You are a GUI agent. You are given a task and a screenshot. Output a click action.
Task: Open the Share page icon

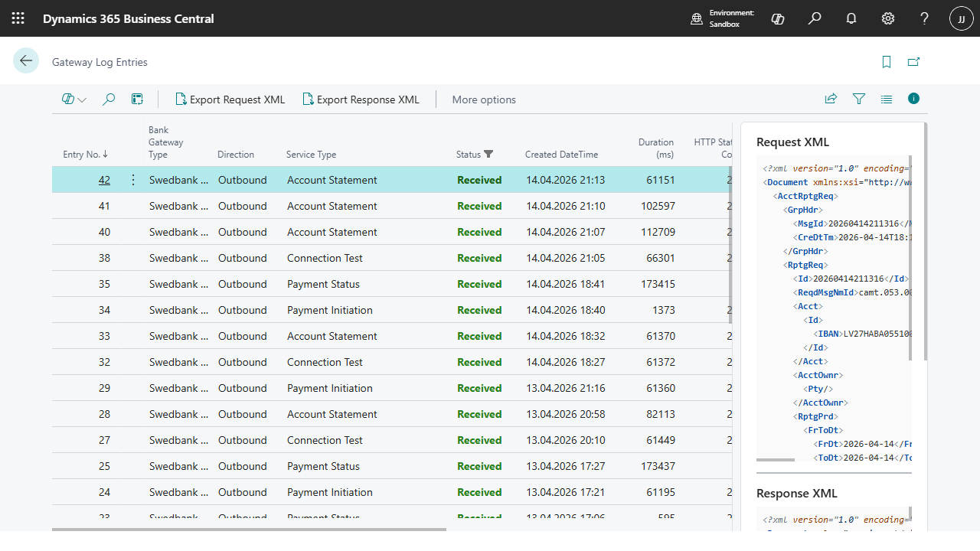click(x=831, y=99)
